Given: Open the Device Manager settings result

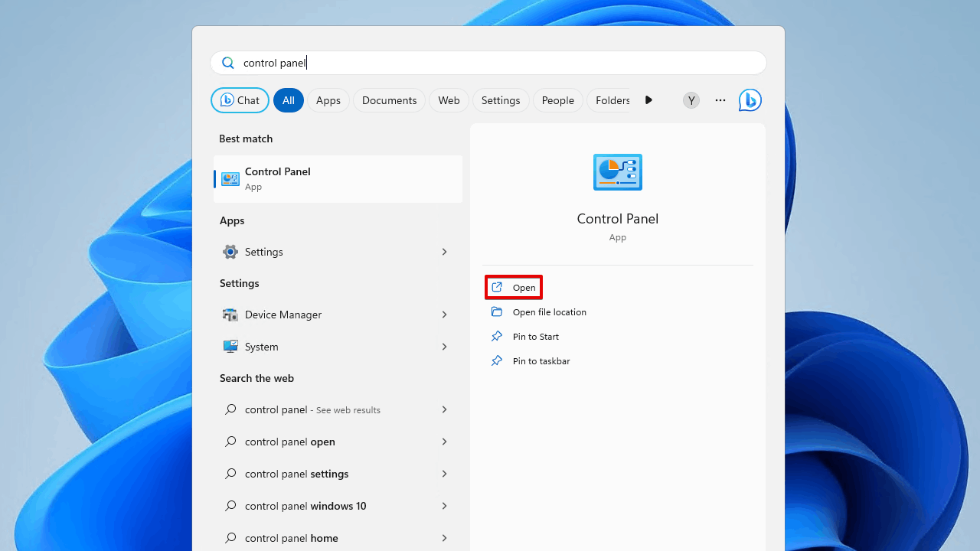Looking at the screenshot, I should tap(338, 315).
